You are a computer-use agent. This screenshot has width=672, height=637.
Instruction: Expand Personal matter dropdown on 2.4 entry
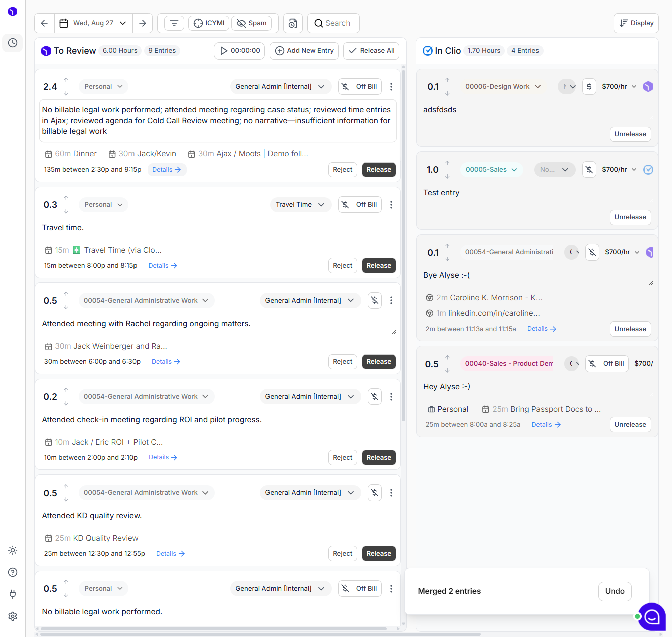(x=103, y=87)
